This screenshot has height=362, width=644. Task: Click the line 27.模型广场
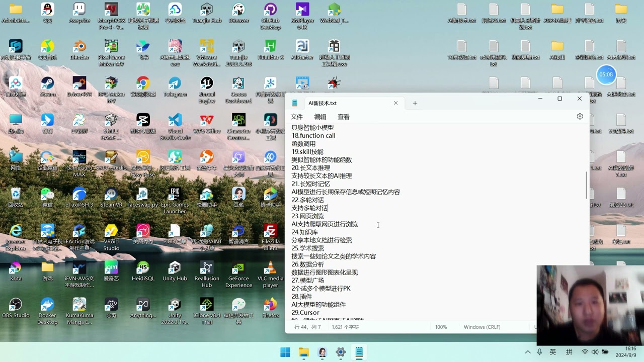coord(308,281)
